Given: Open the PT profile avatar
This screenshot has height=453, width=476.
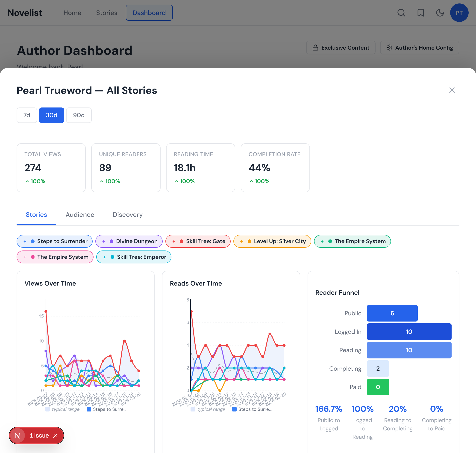Looking at the screenshot, I should (459, 13).
